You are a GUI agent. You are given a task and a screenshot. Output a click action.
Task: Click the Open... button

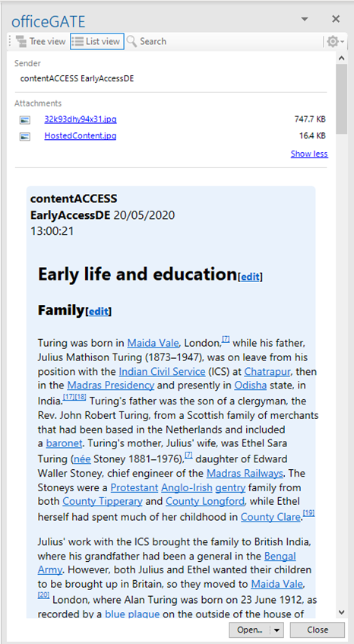tap(250, 630)
